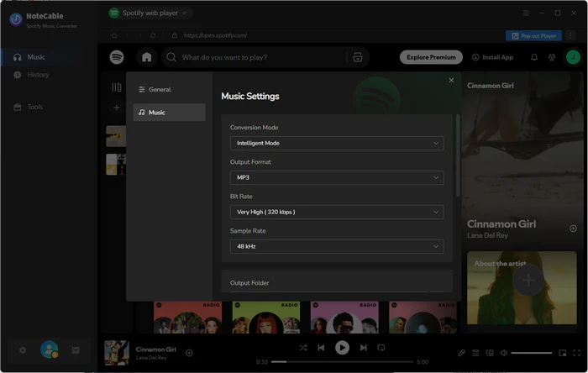Viewport: 588px width, 373px height.
Task: Open the miniplayer icon
Action: (x=563, y=353)
